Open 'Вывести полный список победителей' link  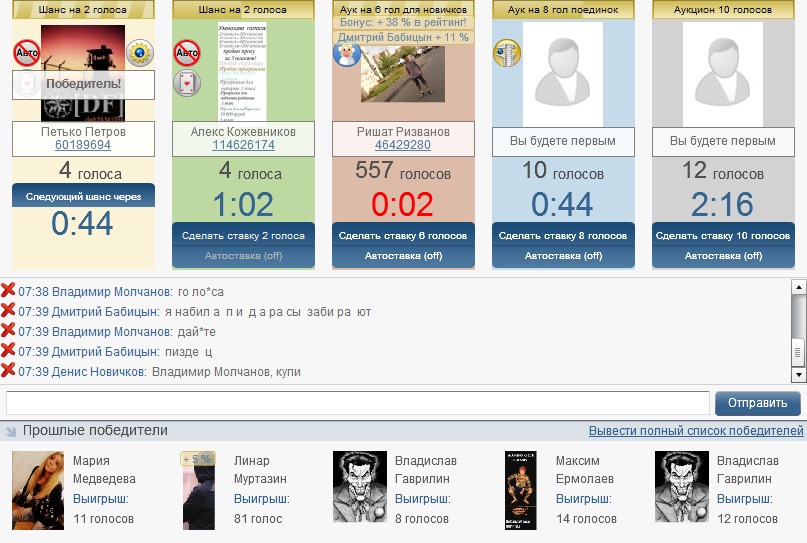point(696,431)
